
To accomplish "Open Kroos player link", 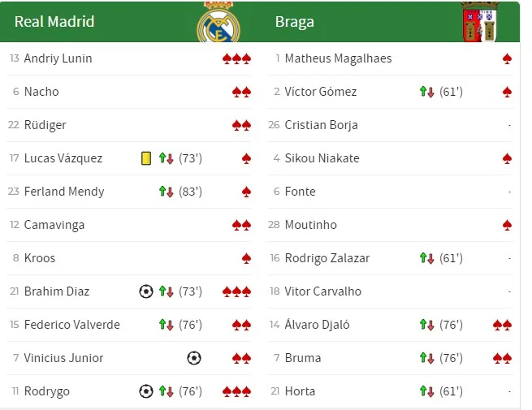I will (39, 258).
